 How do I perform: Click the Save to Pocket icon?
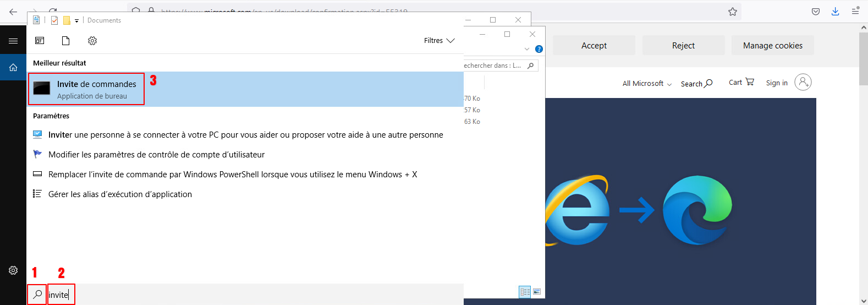pyautogui.click(x=816, y=12)
